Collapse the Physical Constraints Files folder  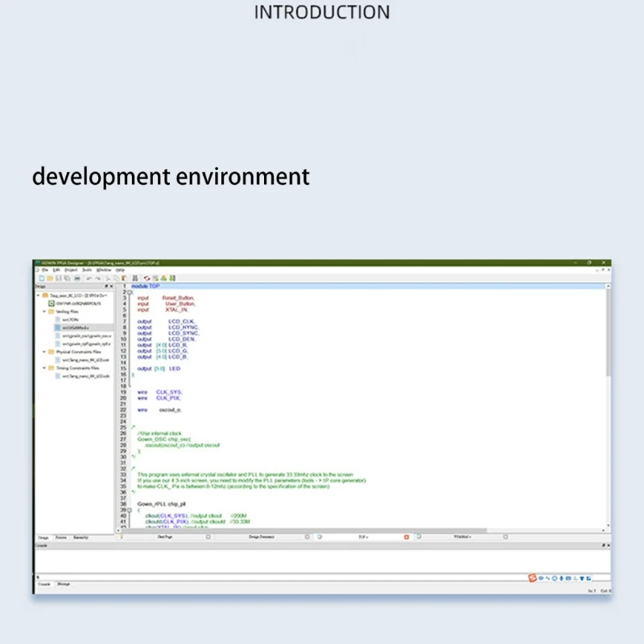(44, 352)
